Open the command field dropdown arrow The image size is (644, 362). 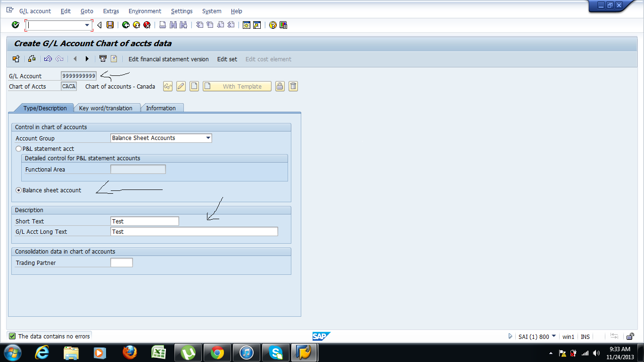click(87, 25)
